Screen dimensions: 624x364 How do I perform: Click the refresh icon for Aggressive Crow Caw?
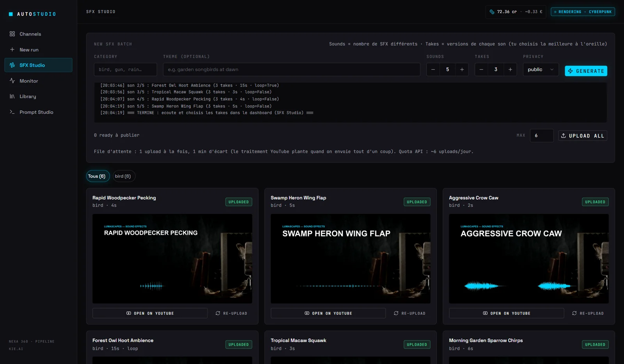(574, 313)
